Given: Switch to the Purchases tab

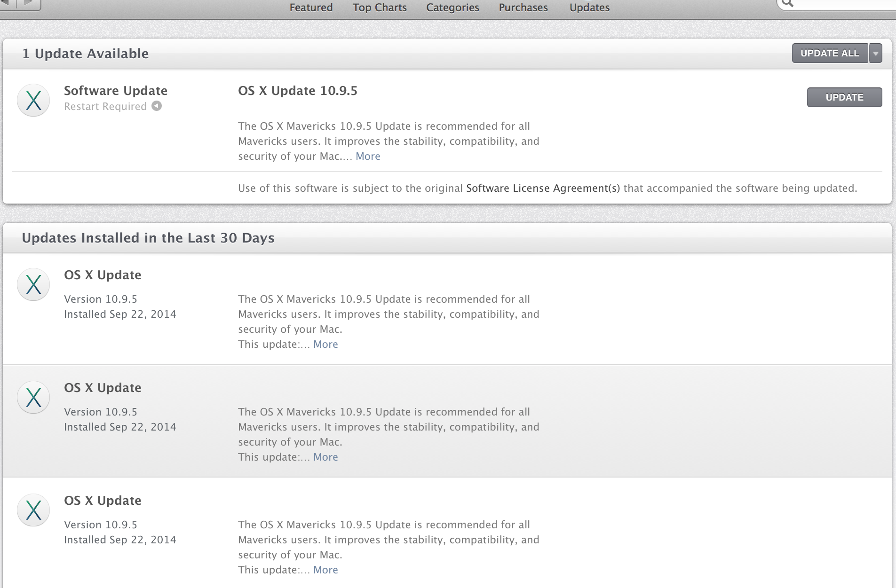Looking at the screenshot, I should (x=523, y=8).
